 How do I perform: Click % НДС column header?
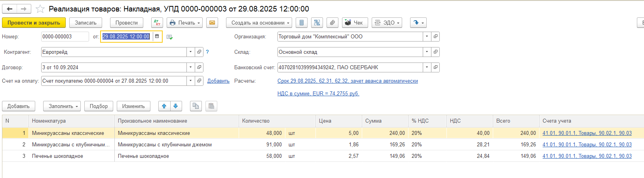pos(427,121)
